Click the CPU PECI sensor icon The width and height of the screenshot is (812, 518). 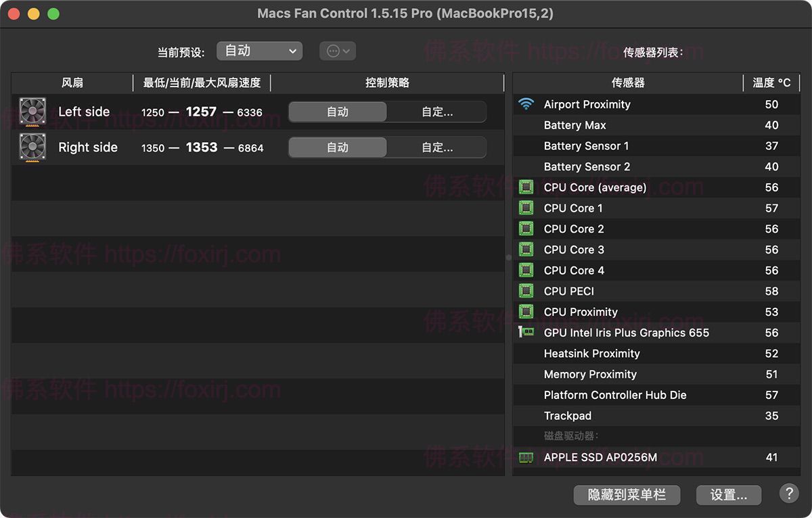(x=526, y=291)
